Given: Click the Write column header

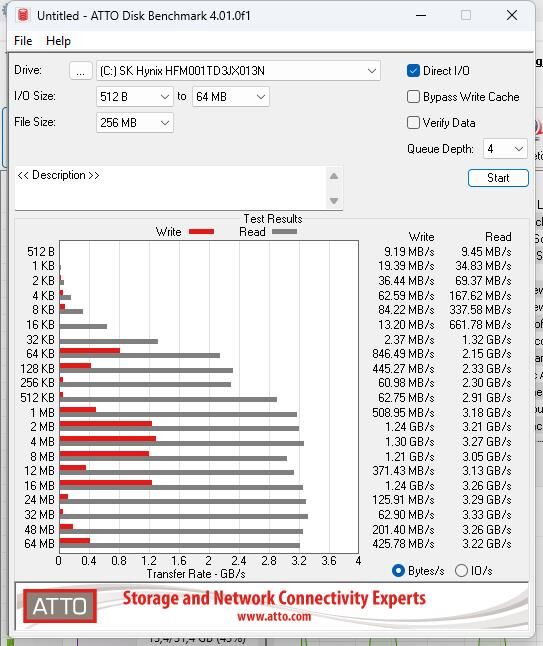Looking at the screenshot, I should [421, 237].
